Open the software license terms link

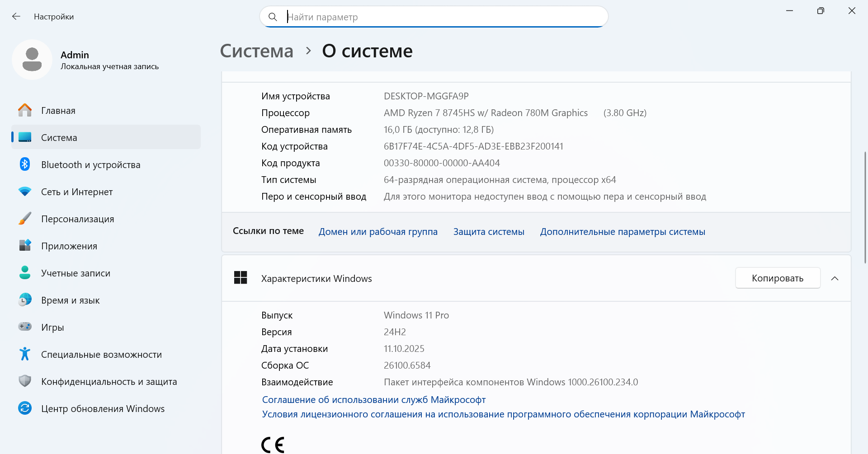[504, 414]
